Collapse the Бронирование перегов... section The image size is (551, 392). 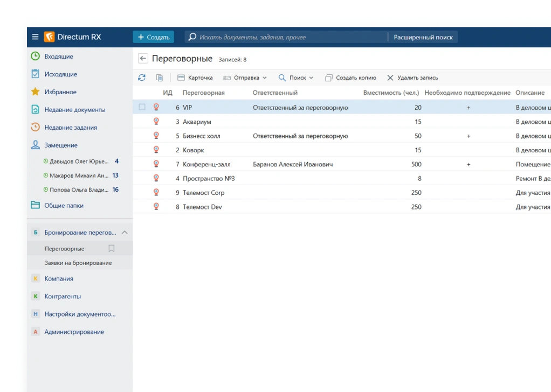click(x=125, y=233)
